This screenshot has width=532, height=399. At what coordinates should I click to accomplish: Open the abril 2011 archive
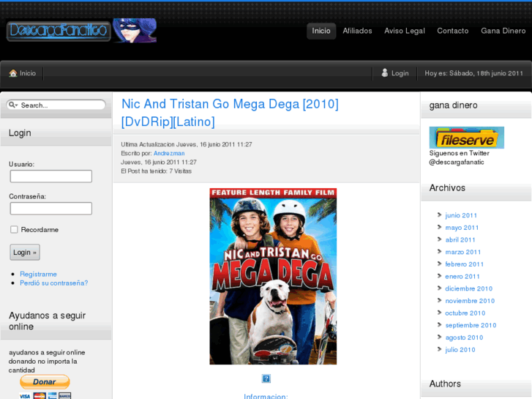coord(460,239)
